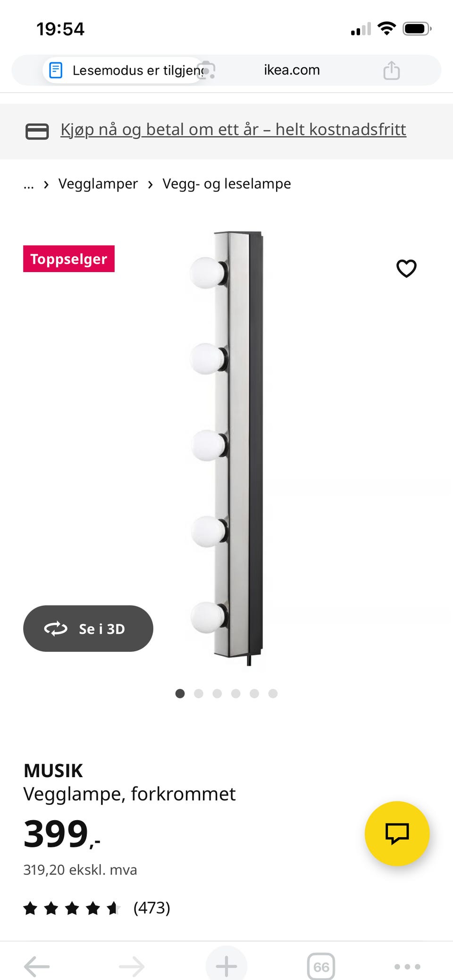The image size is (453, 980).
Task: Go to Vegglamper breadcrumb
Action: click(98, 183)
